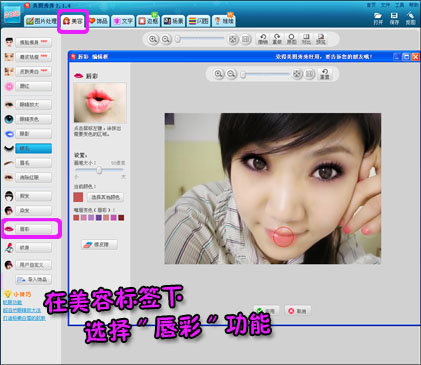Click the lip dialog zoom slider

click(243, 74)
